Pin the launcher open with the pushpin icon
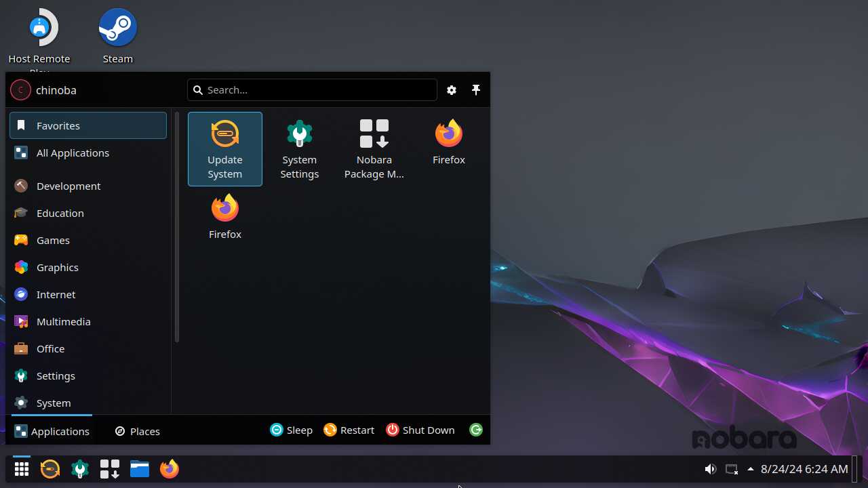The image size is (868, 488). click(x=476, y=90)
